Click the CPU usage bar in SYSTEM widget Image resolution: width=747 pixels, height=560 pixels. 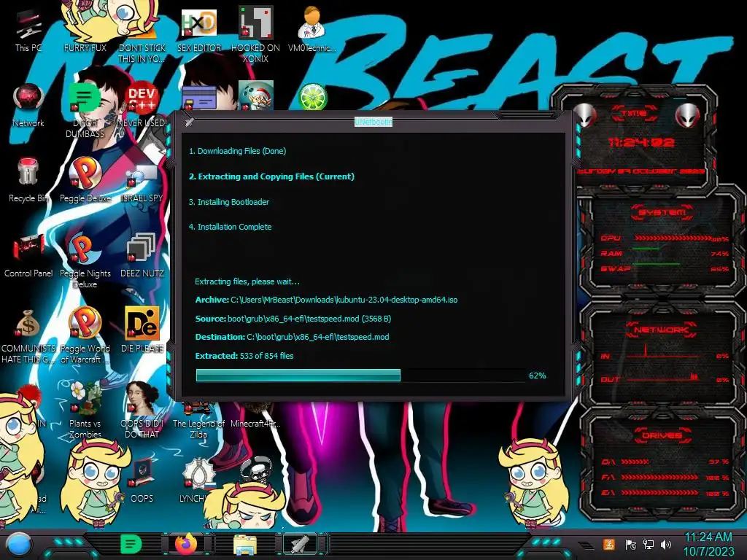[673, 238]
